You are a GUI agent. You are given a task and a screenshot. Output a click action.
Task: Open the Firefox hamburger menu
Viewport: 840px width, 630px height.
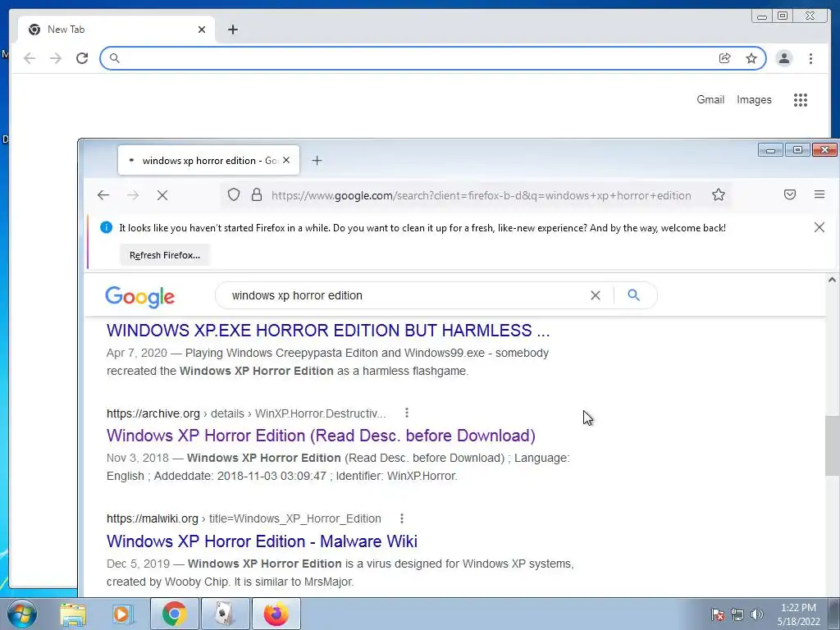tap(819, 194)
